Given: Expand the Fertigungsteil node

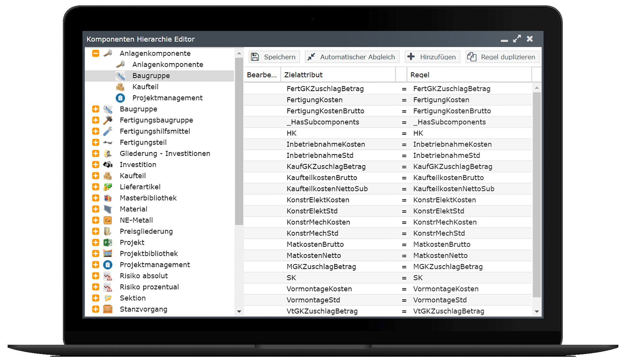Looking at the screenshot, I should tap(96, 142).
